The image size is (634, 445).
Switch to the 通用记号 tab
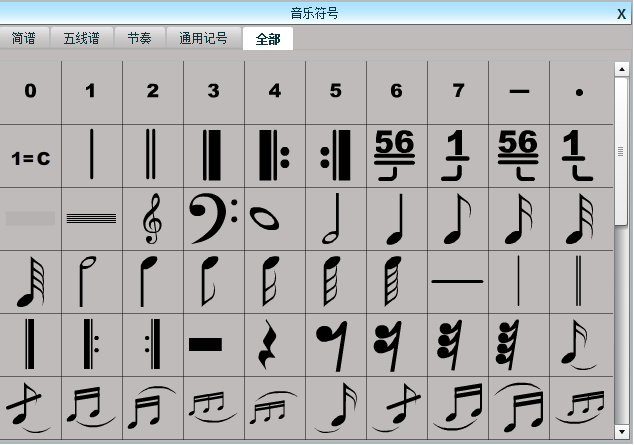203,39
